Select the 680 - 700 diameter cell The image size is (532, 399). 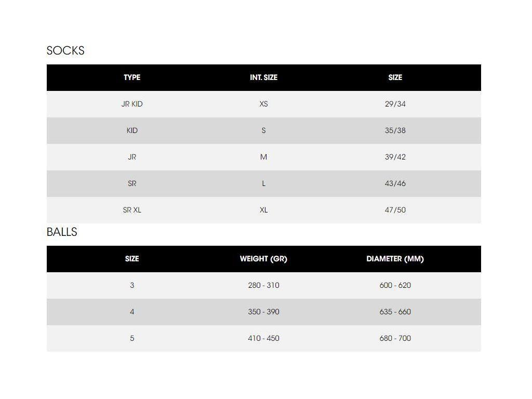395,338
